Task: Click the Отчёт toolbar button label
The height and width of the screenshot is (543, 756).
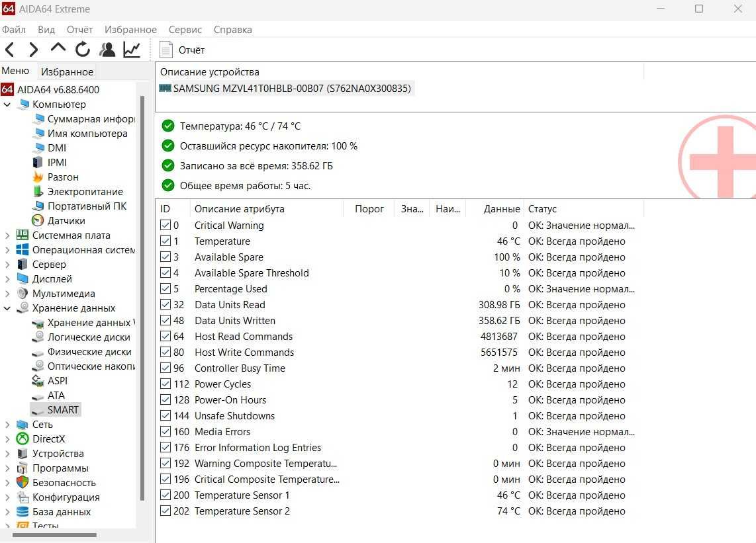Action: pyautogui.click(x=191, y=50)
